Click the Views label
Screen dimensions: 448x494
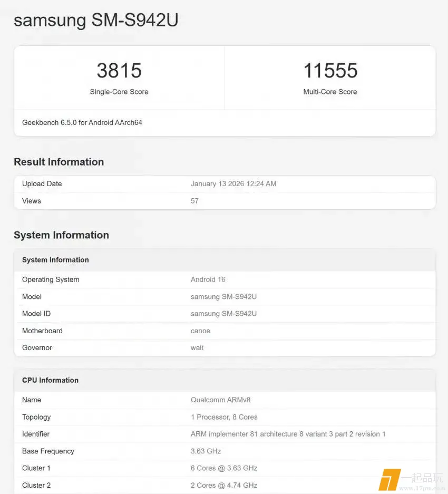(x=32, y=201)
